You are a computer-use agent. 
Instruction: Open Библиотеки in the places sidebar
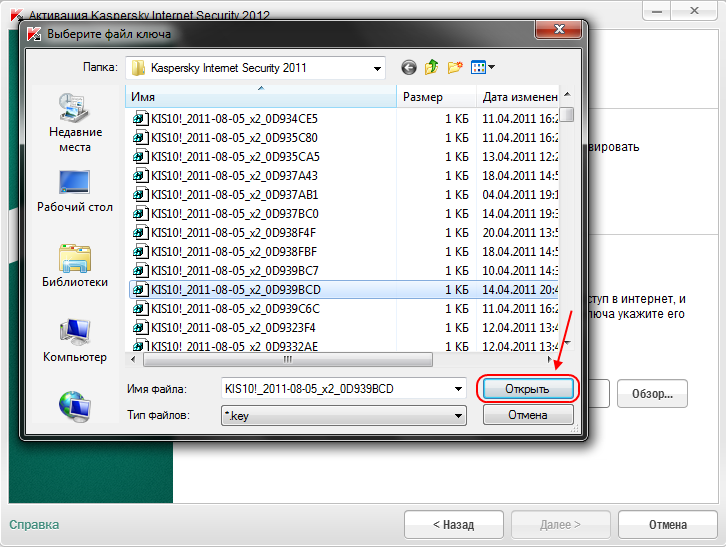(x=75, y=265)
